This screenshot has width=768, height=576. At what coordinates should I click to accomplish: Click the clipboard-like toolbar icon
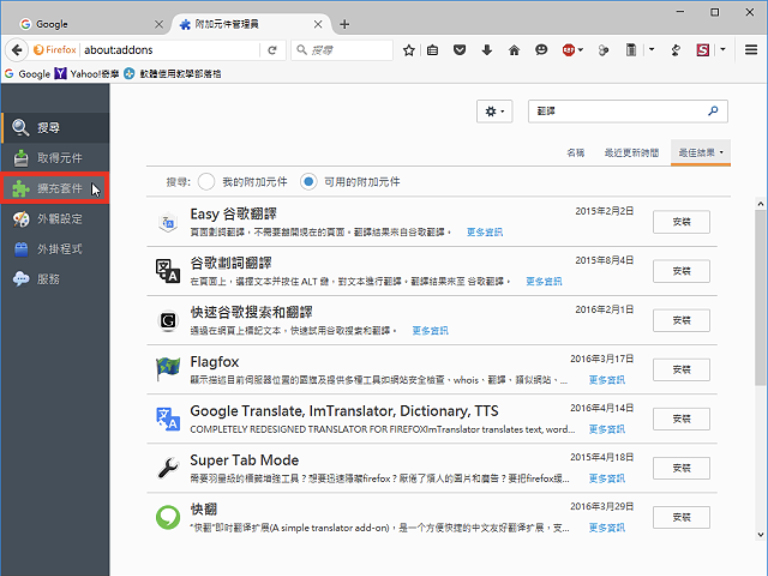coord(631,50)
